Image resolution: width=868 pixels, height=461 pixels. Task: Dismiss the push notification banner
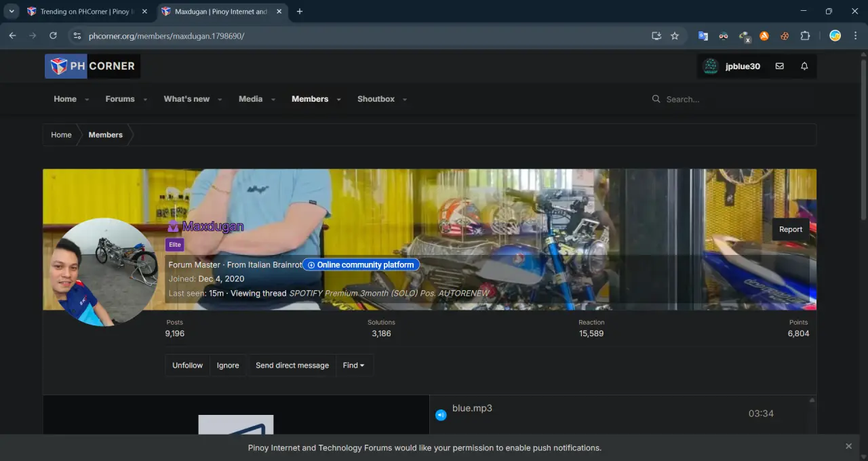click(x=848, y=446)
